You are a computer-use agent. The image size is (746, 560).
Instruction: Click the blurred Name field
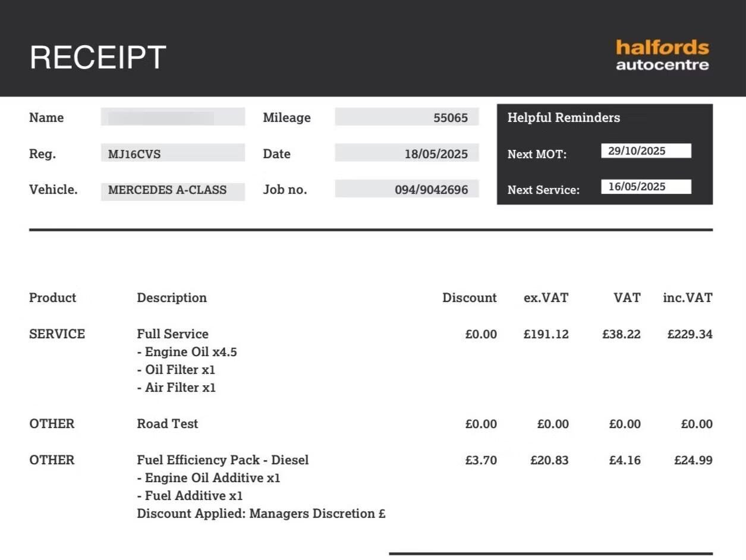click(x=172, y=117)
